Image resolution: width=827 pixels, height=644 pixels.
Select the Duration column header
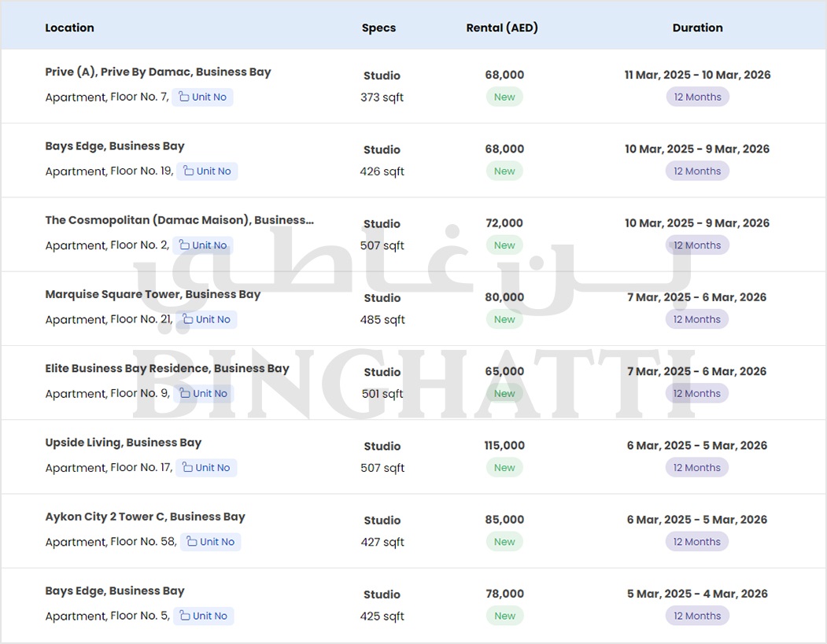(697, 28)
